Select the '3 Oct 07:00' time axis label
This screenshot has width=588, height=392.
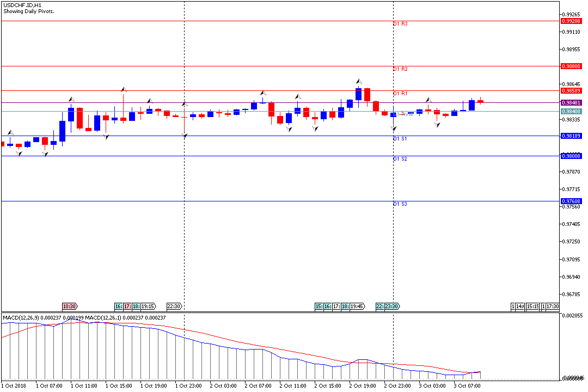pos(467,386)
